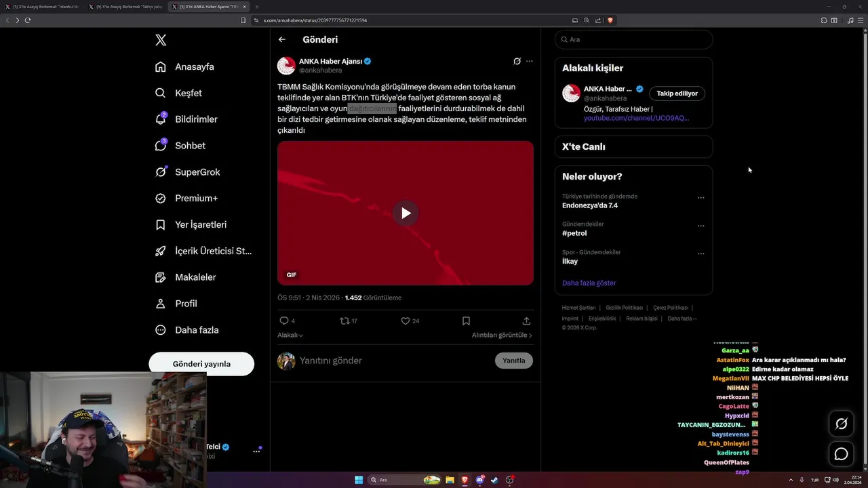Open youtube.com/channel link in Alakalı kişiler
Image resolution: width=868 pixels, height=488 pixels.
(636, 118)
